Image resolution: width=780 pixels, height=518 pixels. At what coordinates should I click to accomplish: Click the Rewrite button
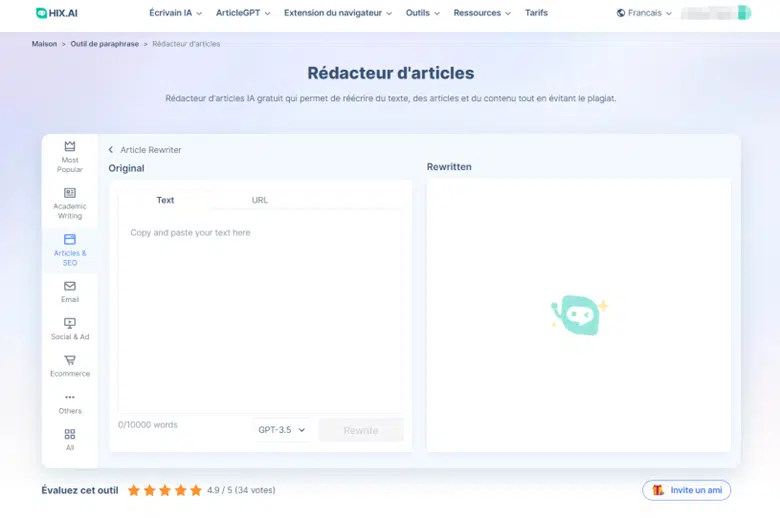point(361,430)
